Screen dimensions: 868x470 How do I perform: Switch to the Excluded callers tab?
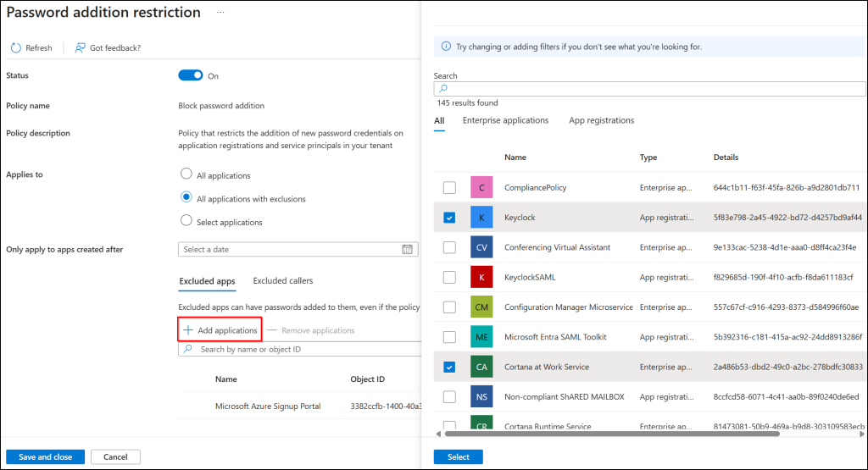tap(282, 281)
